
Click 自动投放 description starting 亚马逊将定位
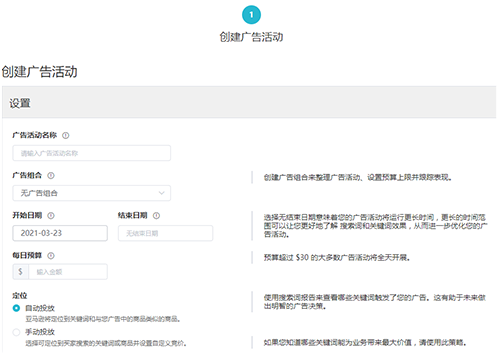coord(103,319)
